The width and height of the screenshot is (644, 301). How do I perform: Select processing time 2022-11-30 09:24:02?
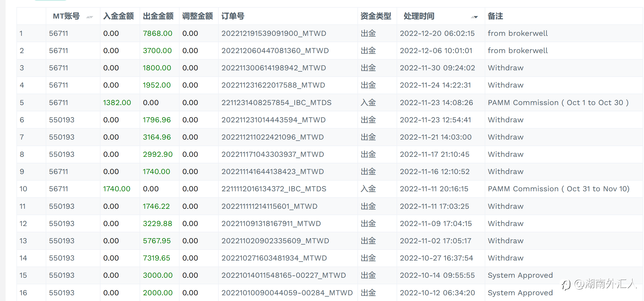[x=437, y=68]
